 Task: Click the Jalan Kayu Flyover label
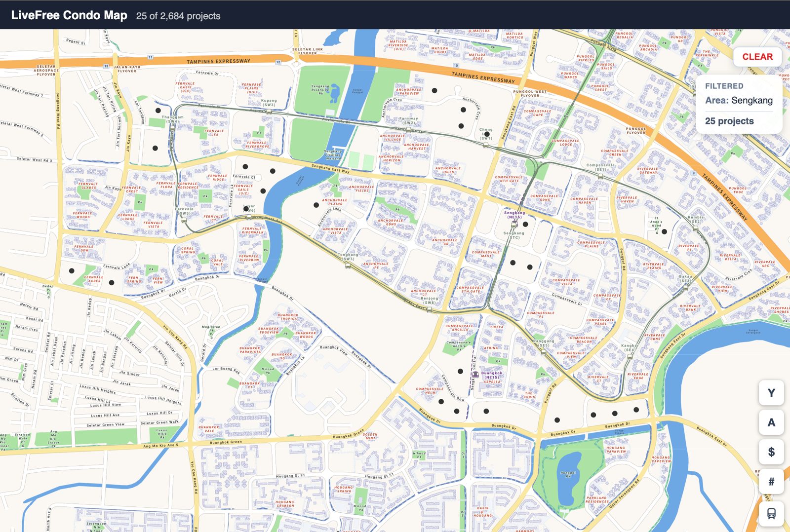[127, 69]
